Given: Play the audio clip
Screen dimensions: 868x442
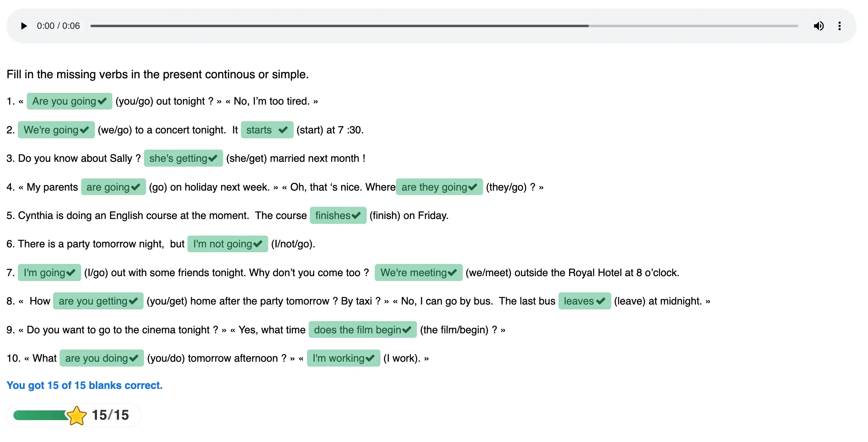Looking at the screenshot, I should (24, 26).
